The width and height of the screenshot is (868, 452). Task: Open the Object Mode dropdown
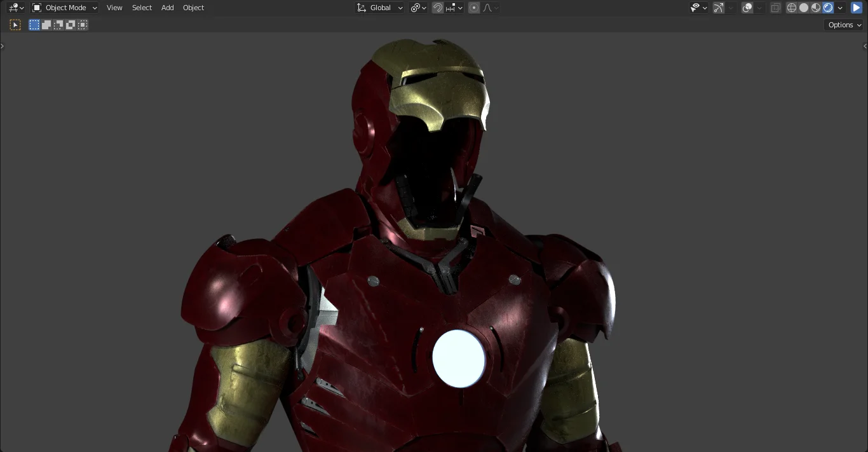click(64, 7)
